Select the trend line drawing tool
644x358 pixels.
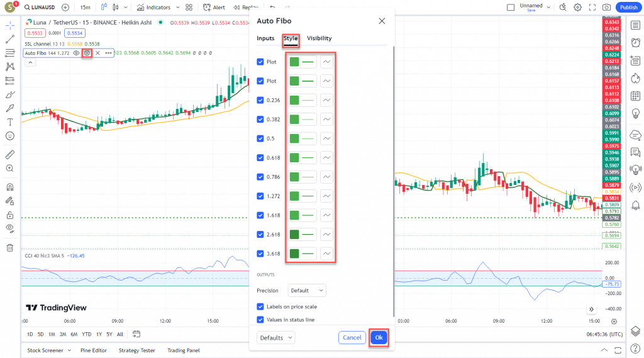click(x=10, y=39)
